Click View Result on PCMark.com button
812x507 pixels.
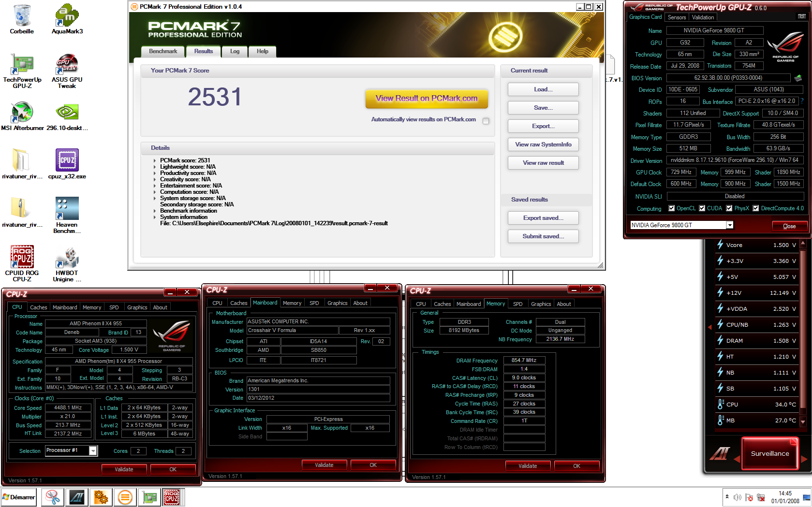(427, 99)
